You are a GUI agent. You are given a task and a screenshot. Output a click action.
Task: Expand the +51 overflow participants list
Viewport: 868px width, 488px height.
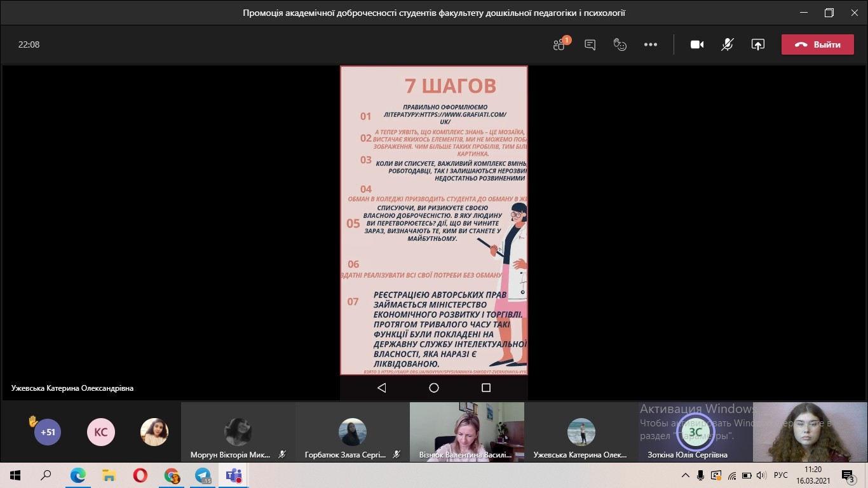point(48,432)
